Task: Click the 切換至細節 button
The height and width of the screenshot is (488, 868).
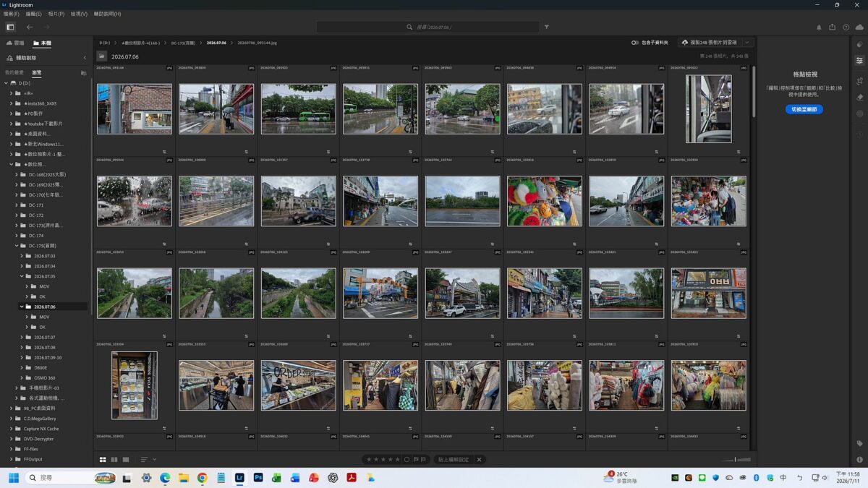Action: coord(804,109)
